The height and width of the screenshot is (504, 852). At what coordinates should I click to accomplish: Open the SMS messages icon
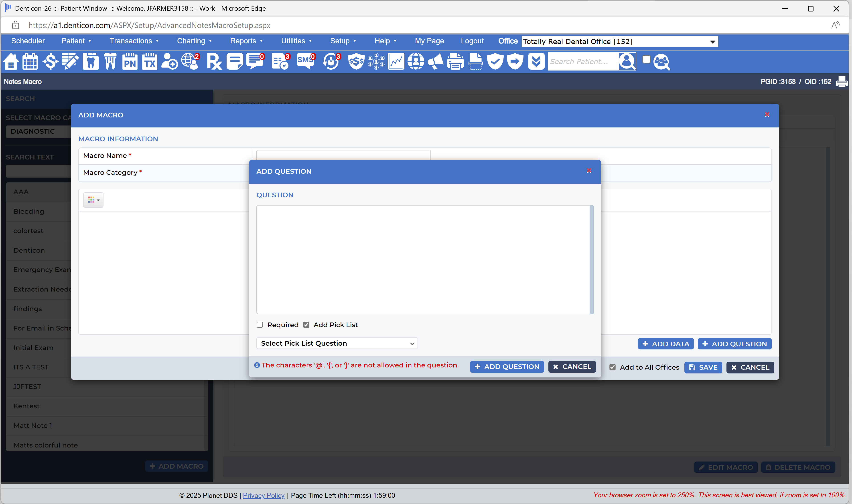[306, 61]
